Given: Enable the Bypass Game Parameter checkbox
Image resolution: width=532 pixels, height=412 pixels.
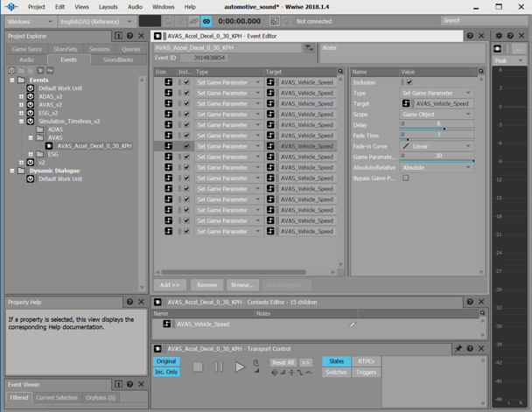Looking at the screenshot, I should 406,178.
